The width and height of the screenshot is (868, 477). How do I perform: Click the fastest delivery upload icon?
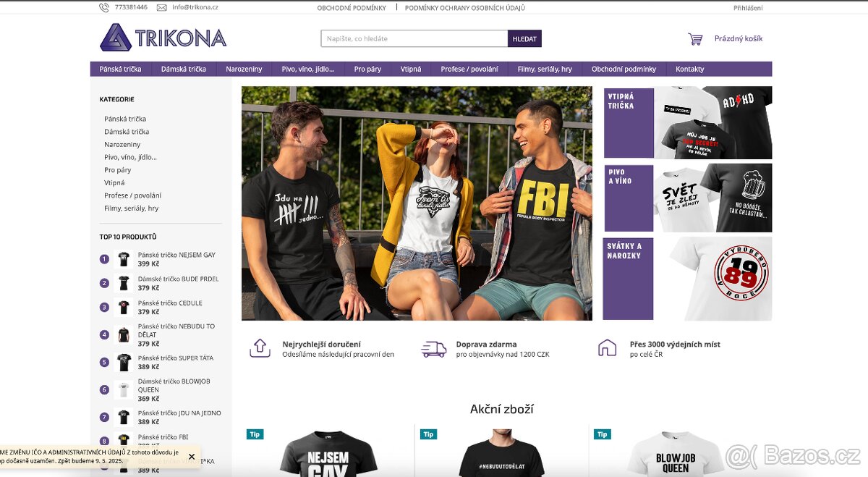[260, 348]
